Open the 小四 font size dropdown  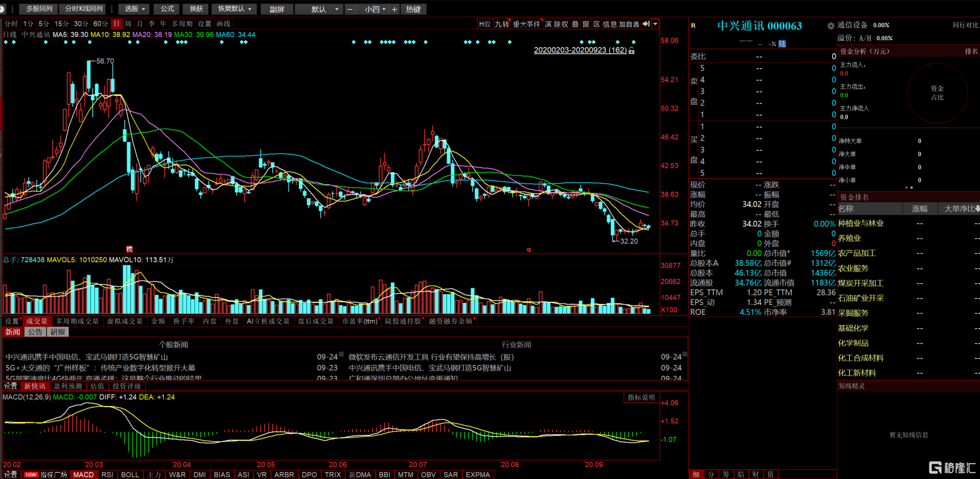[x=375, y=9]
